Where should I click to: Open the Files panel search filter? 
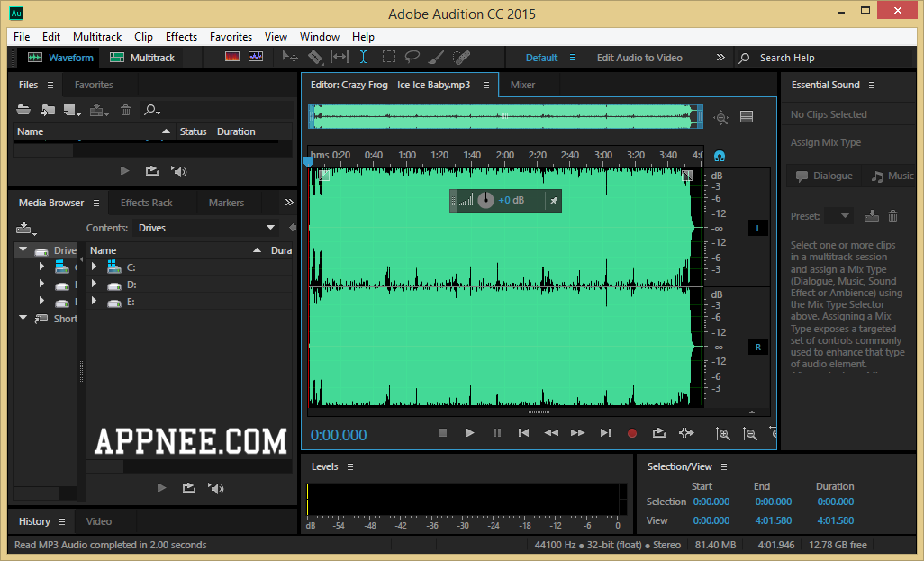(152, 110)
